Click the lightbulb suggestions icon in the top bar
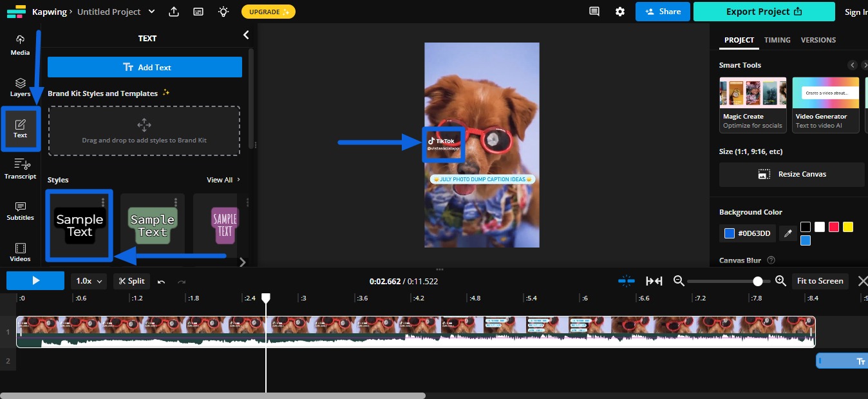 (223, 11)
